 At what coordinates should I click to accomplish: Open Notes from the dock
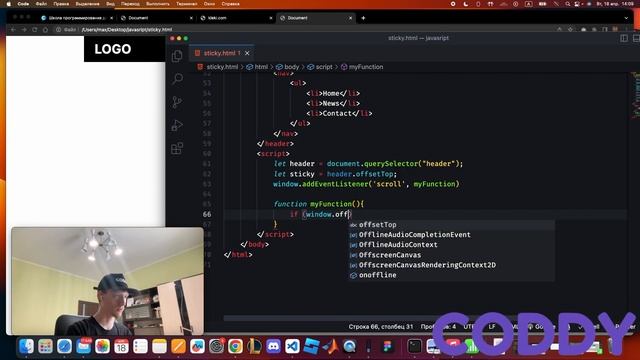click(159, 347)
